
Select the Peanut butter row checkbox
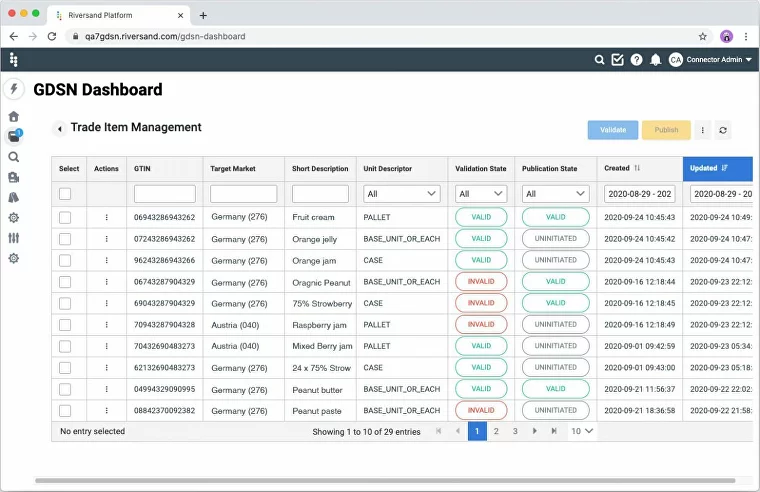[65, 389]
